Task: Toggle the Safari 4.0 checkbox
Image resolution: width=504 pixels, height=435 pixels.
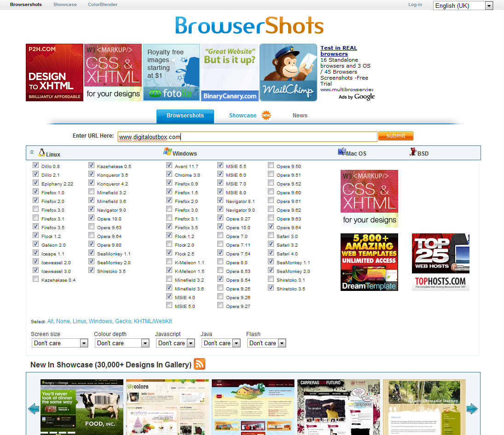Action: tap(271, 254)
